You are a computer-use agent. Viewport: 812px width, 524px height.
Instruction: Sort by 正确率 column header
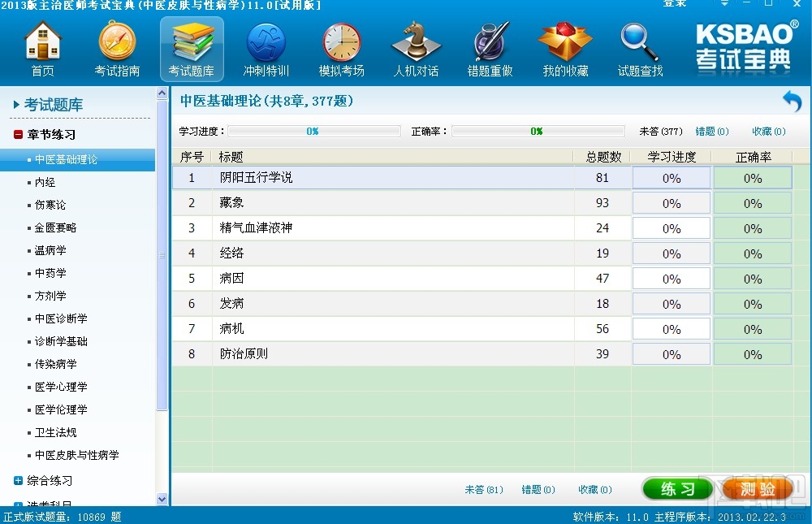tap(753, 157)
